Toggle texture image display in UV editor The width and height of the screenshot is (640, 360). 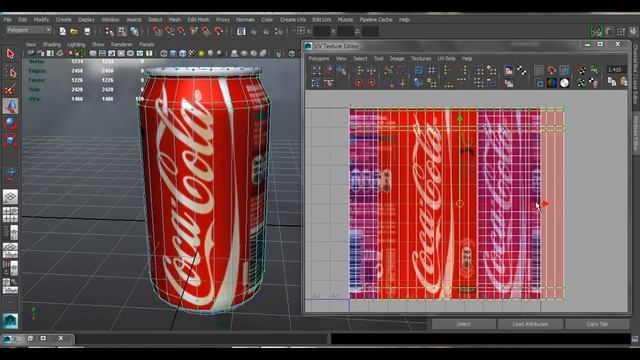tap(509, 71)
